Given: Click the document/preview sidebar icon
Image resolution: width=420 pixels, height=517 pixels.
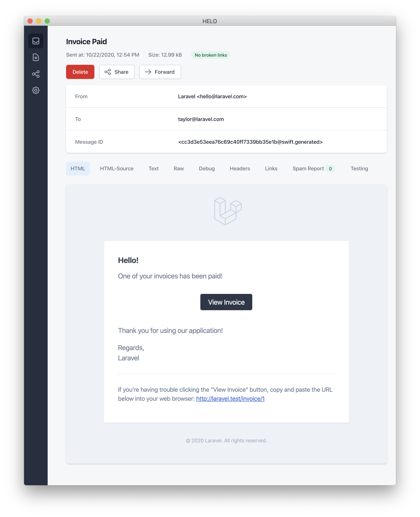Looking at the screenshot, I should [x=36, y=57].
